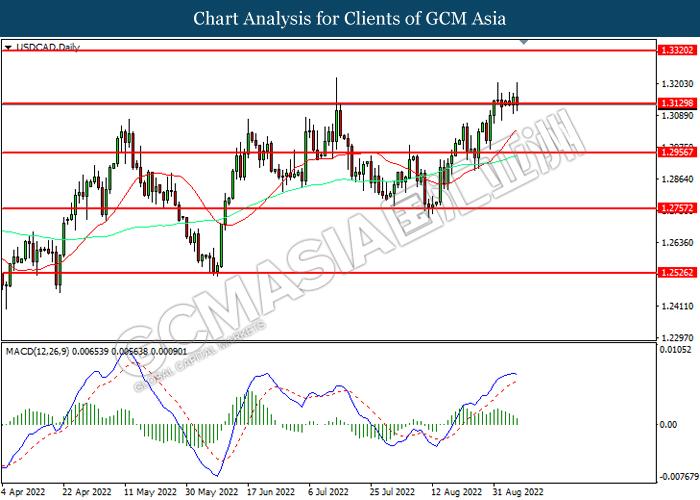Select the chart shift triangle marker at the top

point(524,42)
